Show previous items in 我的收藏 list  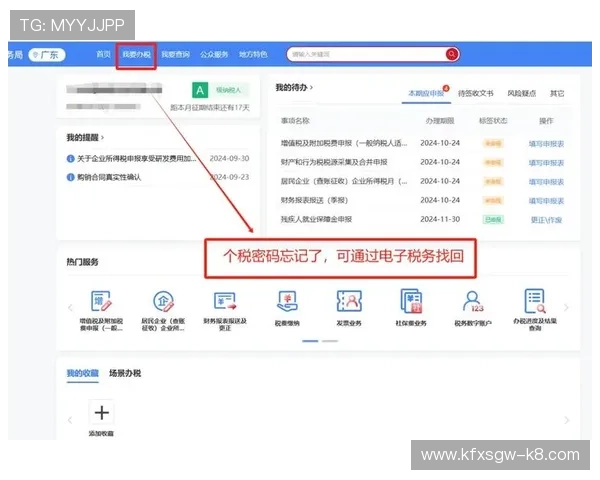(x=70, y=420)
